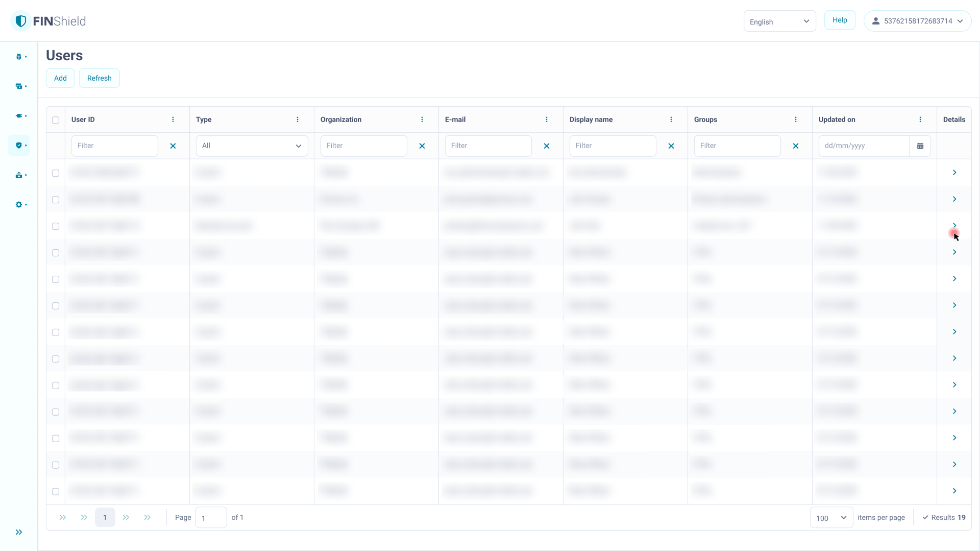
Task: Open the Groups column options menu
Action: [795, 119]
